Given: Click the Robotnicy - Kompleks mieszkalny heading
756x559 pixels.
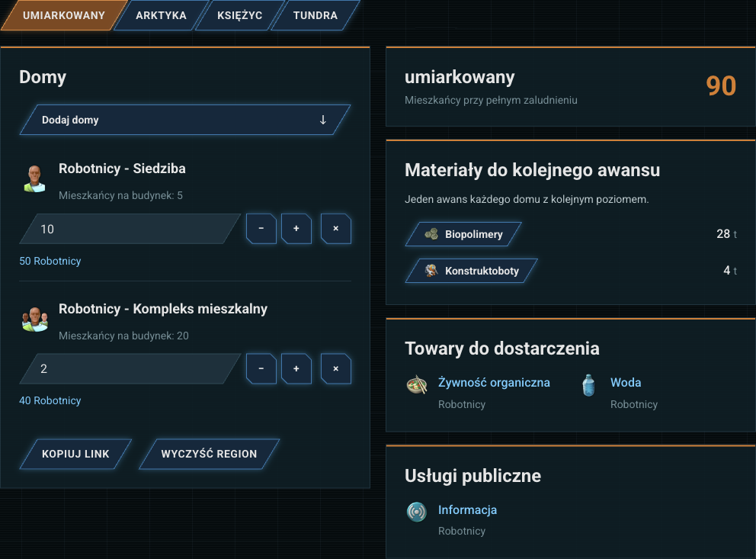Looking at the screenshot, I should pos(163,309).
